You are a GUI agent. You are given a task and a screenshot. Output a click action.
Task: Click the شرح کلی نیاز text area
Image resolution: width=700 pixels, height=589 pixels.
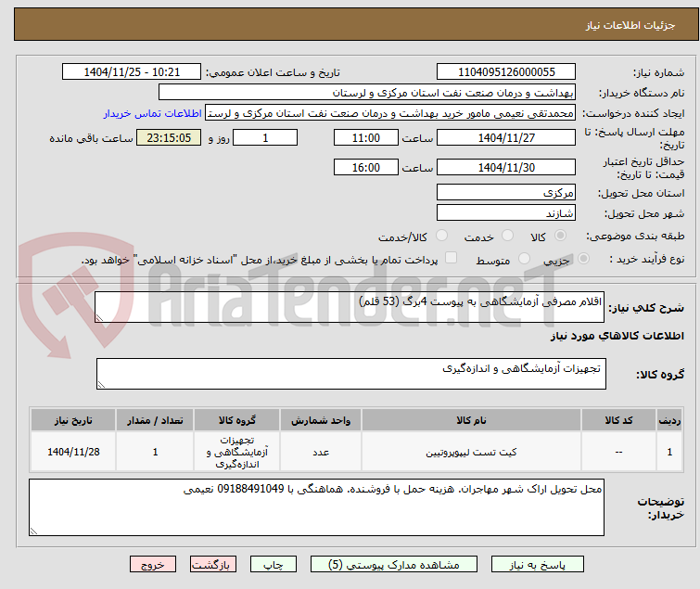350,307
